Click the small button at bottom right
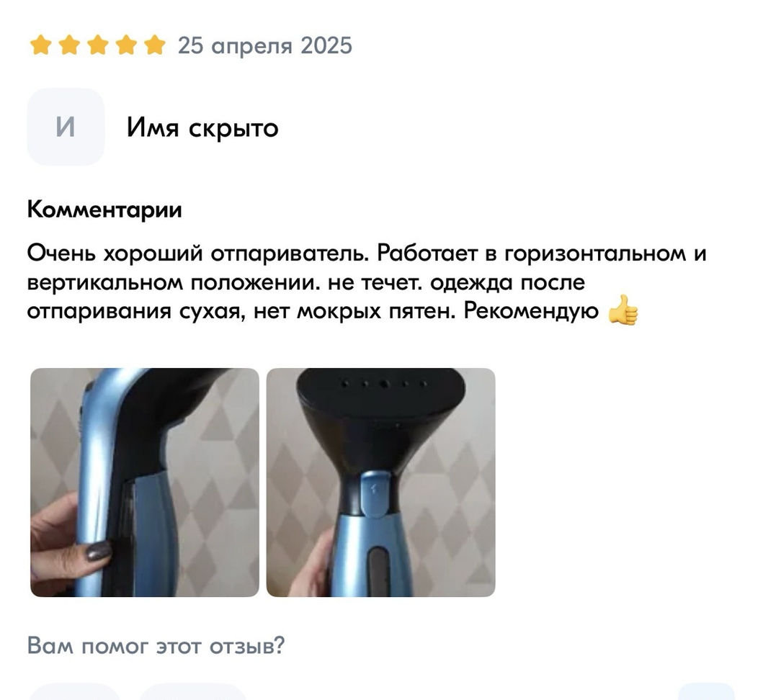The width and height of the screenshot is (763, 700). 706,692
